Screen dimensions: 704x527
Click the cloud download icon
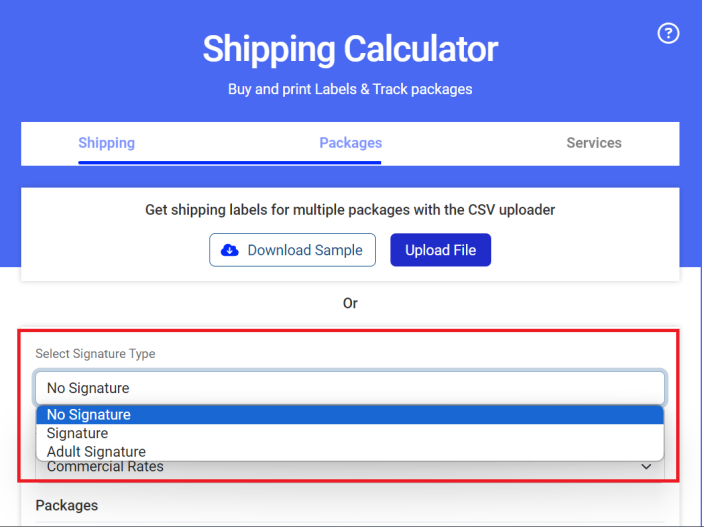point(230,250)
